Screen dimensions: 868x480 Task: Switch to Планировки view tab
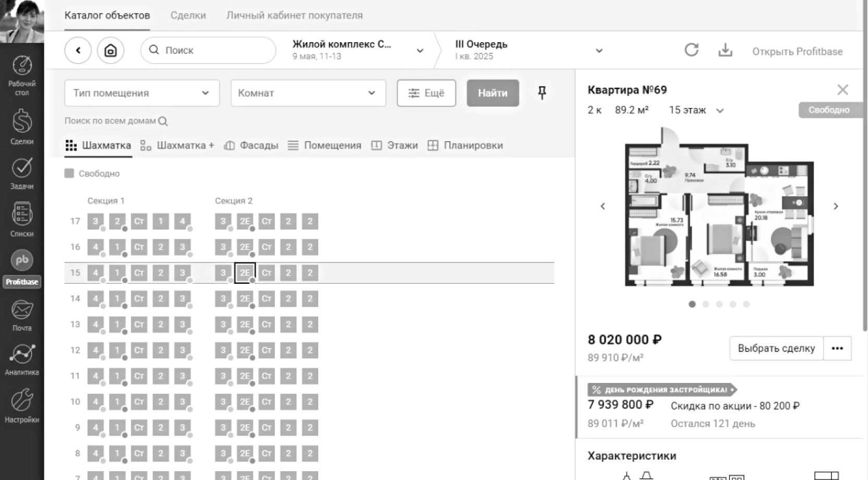point(465,146)
